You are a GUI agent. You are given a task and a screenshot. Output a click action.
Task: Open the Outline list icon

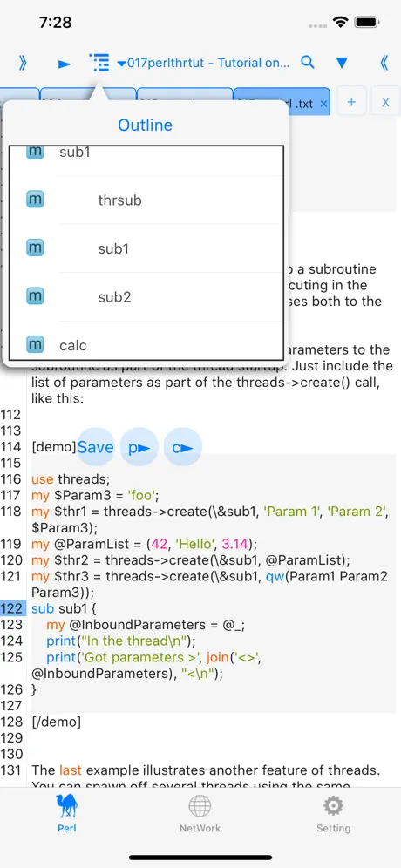pyautogui.click(x=99, y=63)
